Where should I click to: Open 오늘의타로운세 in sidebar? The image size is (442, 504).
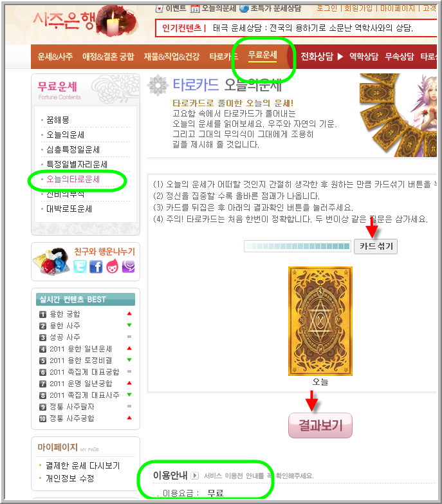coord(73,179)
